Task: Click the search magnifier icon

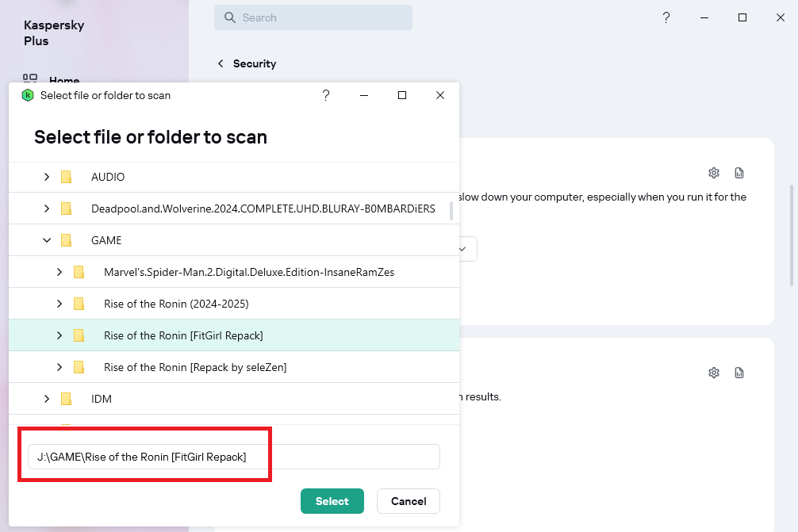Action: coord(230,17)
